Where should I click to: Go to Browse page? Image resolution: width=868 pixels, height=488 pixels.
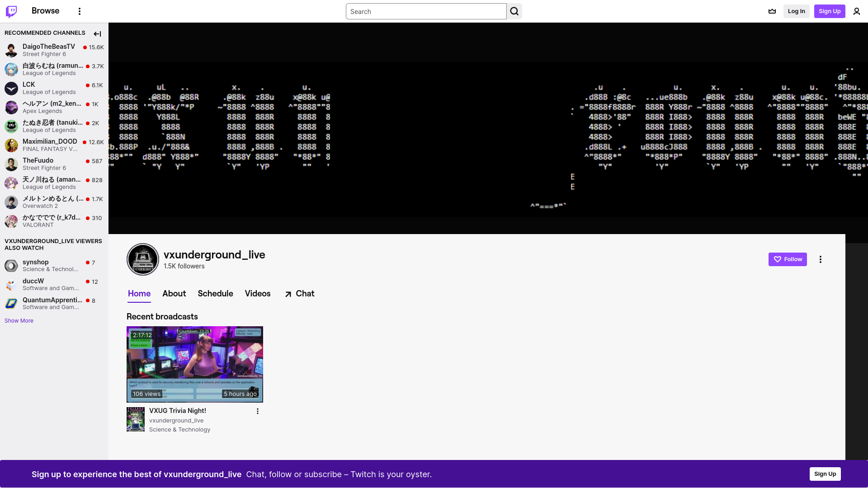coord(45,11)
